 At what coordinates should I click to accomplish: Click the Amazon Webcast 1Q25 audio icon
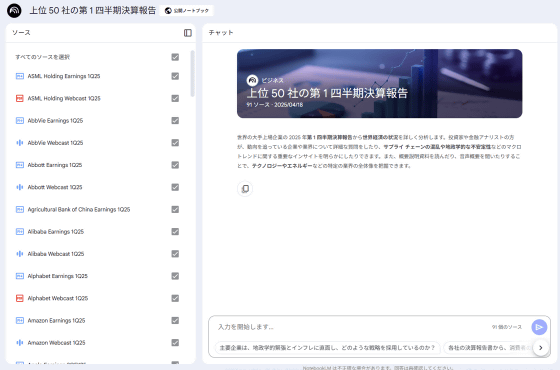tap(20, 343)
